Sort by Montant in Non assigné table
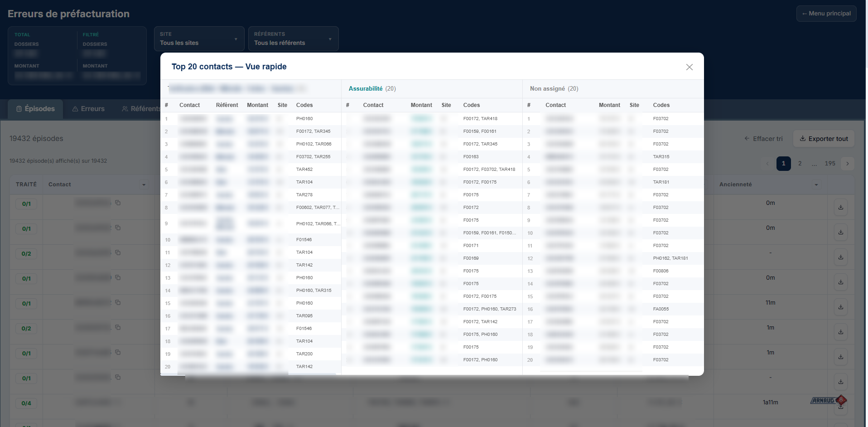Screen dimensions: 868x427 pyautogui.click(x=609, y=105)
